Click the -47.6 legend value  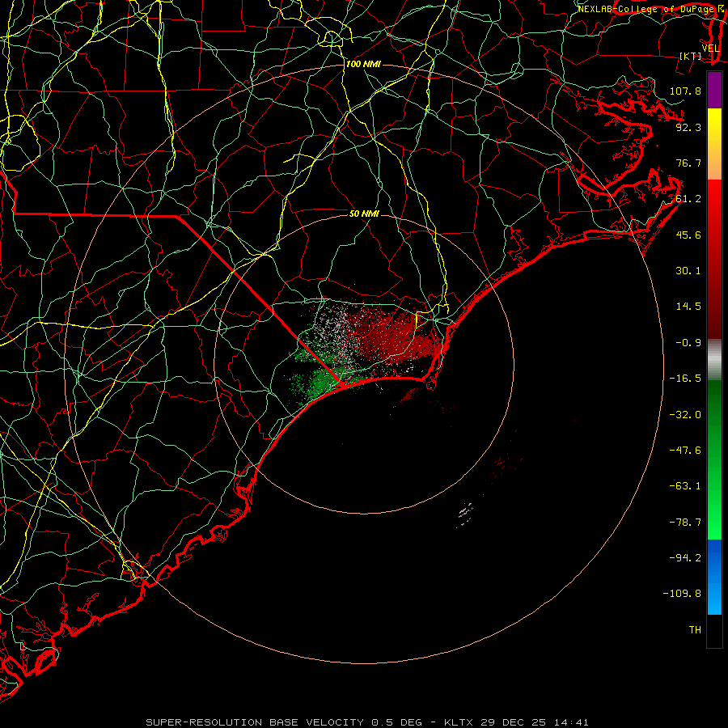(685, 451)
